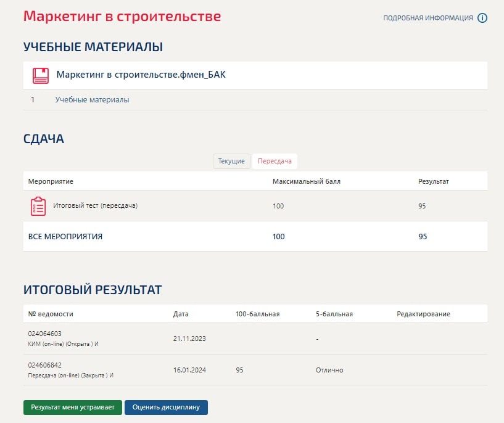Click the Максимальный балл column header
This screenshot has height=423, width=504.
point(307,181)
